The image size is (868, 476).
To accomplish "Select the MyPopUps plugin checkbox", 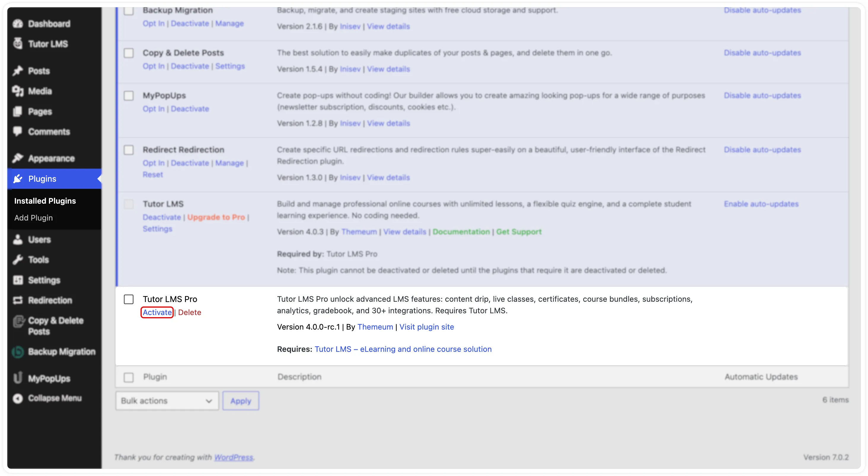I will coord(128,96).
